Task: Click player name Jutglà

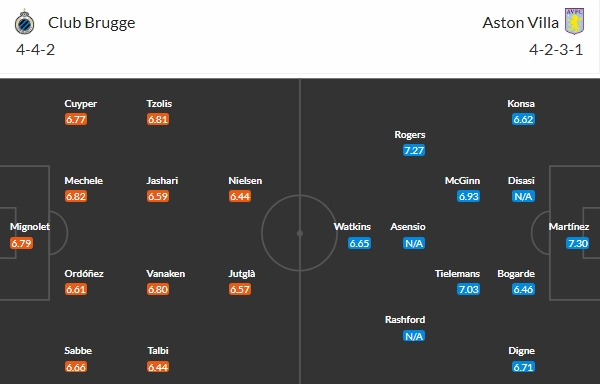Action: coord(242,273)
